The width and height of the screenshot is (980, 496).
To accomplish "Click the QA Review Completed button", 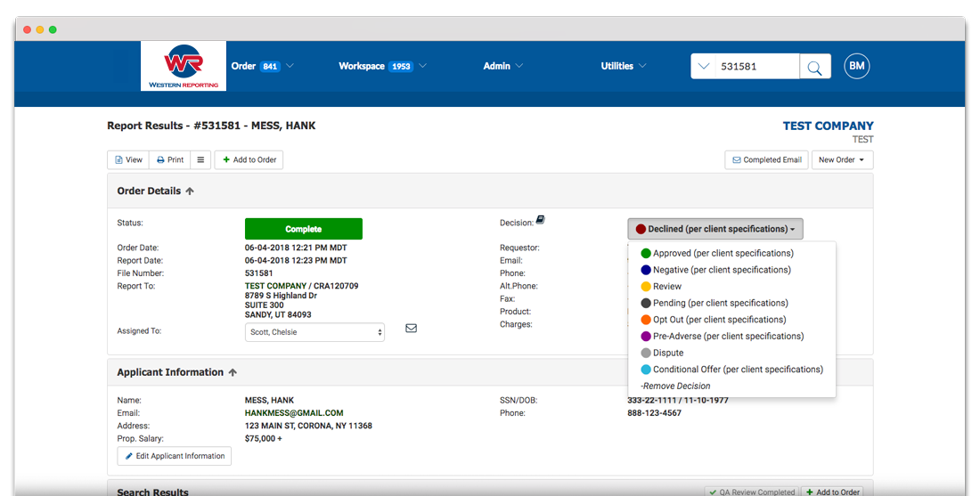I will pos(752,492).
